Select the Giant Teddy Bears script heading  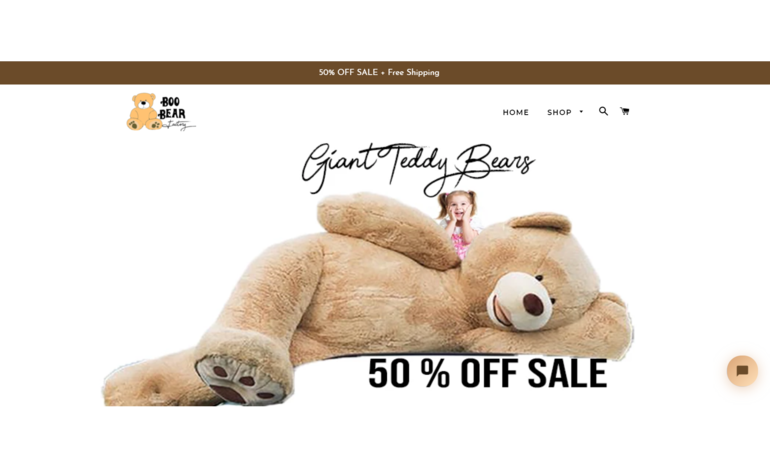(417, 168)
